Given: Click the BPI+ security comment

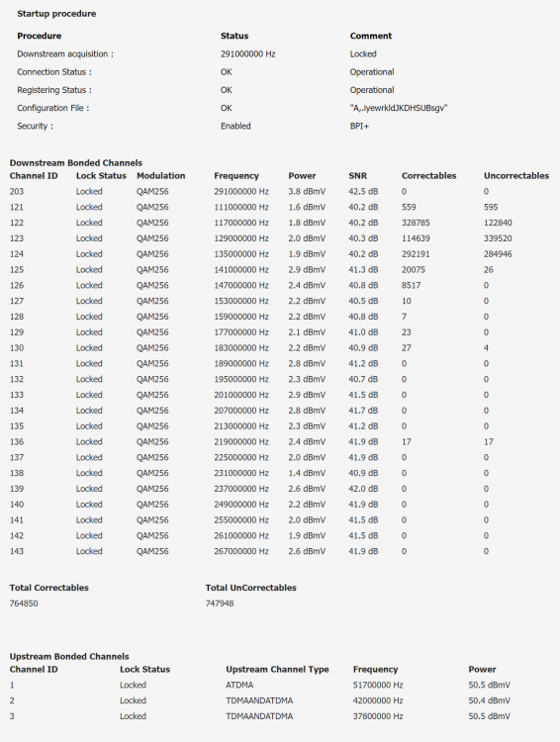Looking at the screenshot, I should (359, 126).
